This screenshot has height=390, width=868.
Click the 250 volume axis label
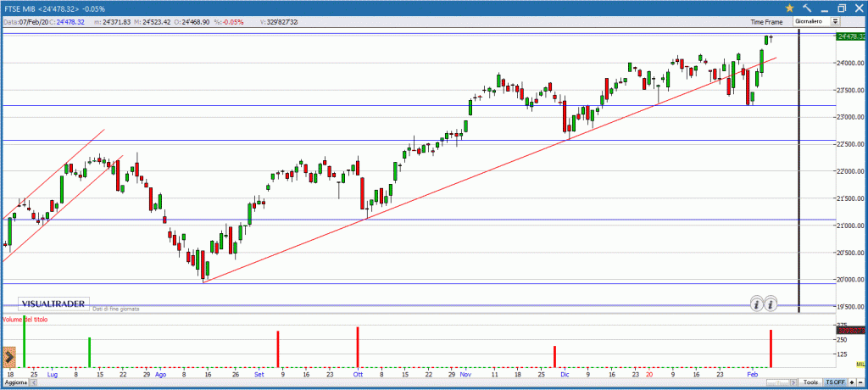tap(843, 340)
